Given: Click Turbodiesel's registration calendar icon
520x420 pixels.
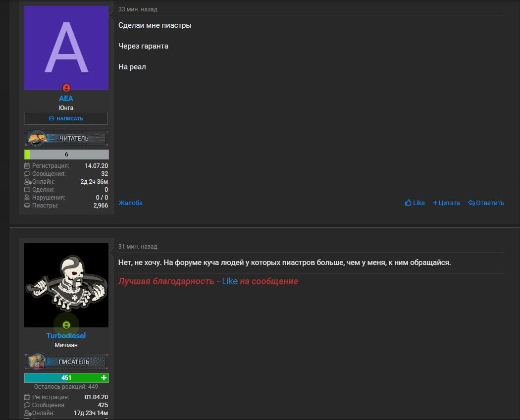Looking at the screenshot, I should pos(27,397).
